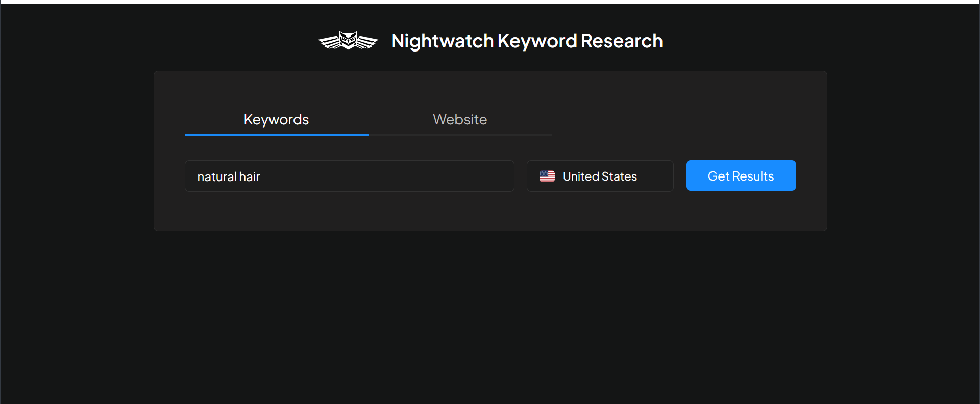Click the United States flag icon
This screenshot has width=980, height=404.
click(x=547, y=176)
